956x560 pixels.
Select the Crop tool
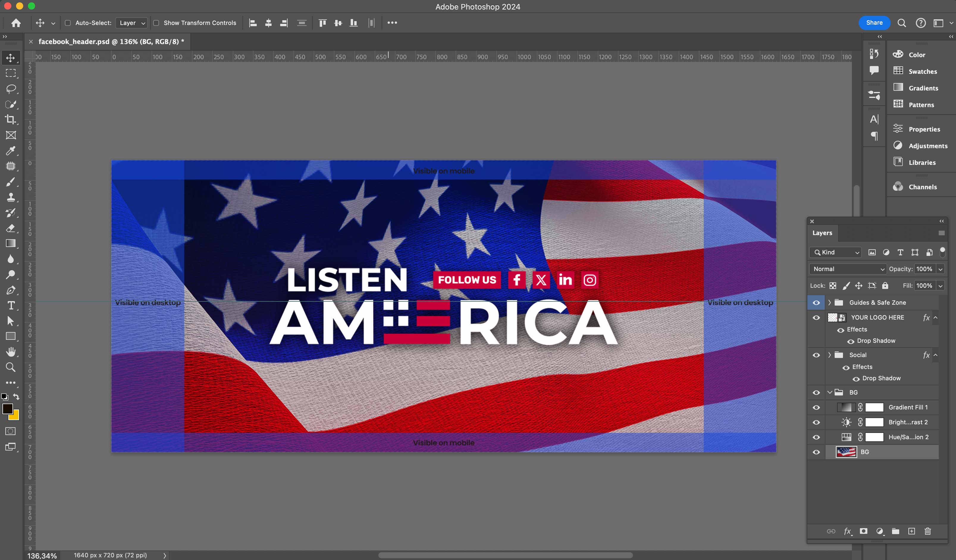tap(11, 120)
